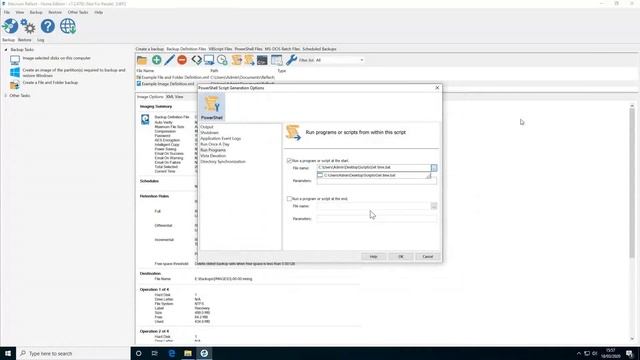Viewport: 640px width, 360px height.
Task: Expand the Other Tasks tree node
Action: click(x=6, y=96)
